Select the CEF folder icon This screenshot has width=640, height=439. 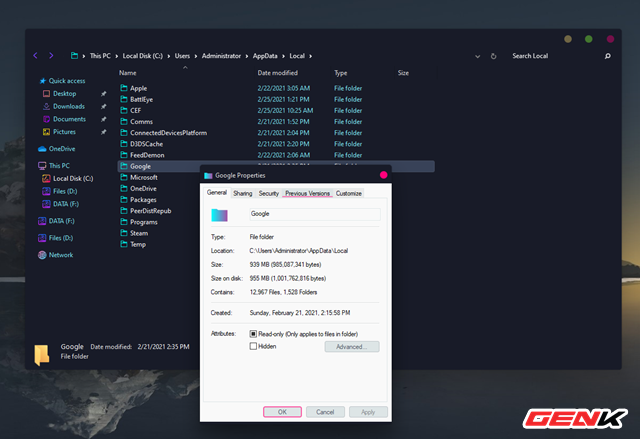tap(124, 110)
